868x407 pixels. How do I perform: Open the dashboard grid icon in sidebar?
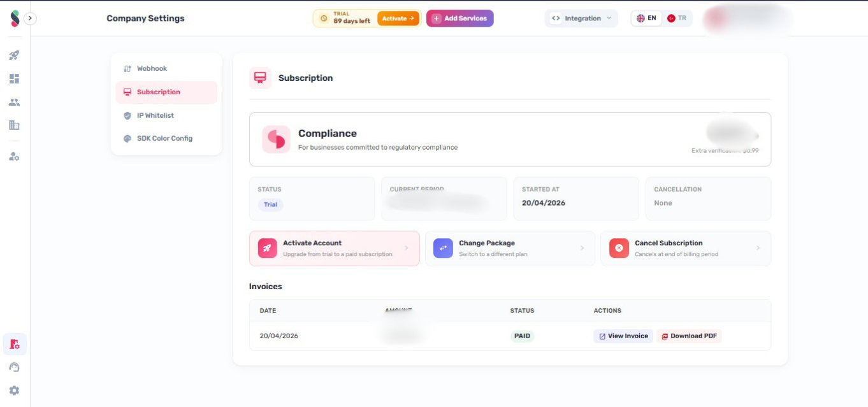coord(14,79)
